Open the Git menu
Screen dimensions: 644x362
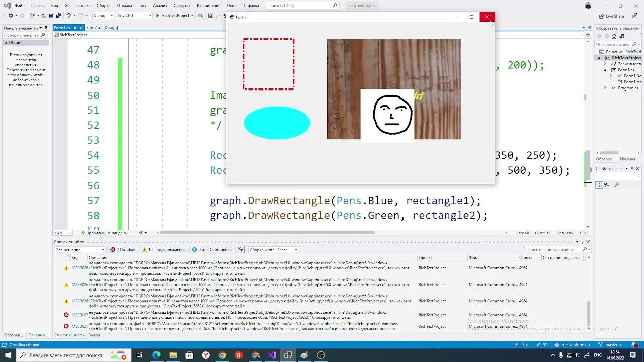tap(67, 5)
